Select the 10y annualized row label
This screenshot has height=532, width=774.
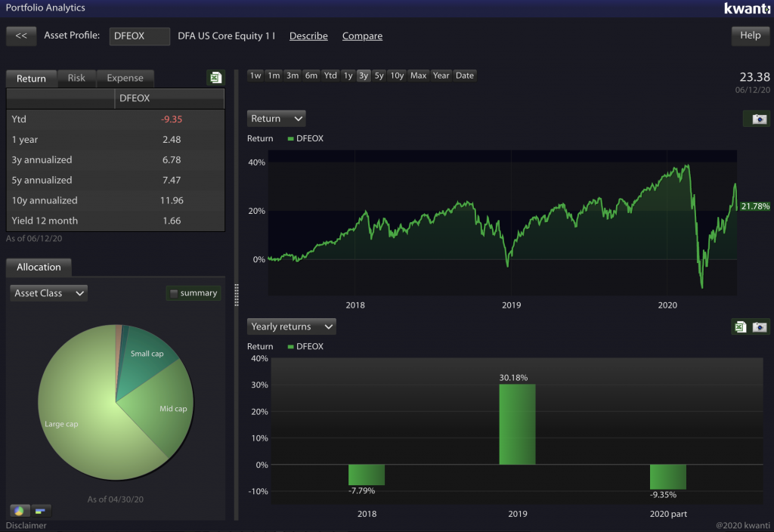pos(45,200)
